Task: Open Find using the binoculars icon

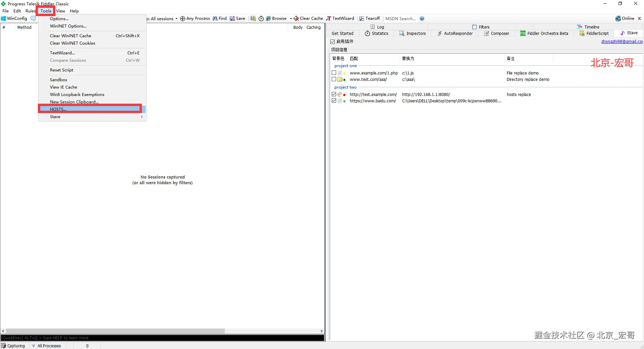Action: [215, 18]
